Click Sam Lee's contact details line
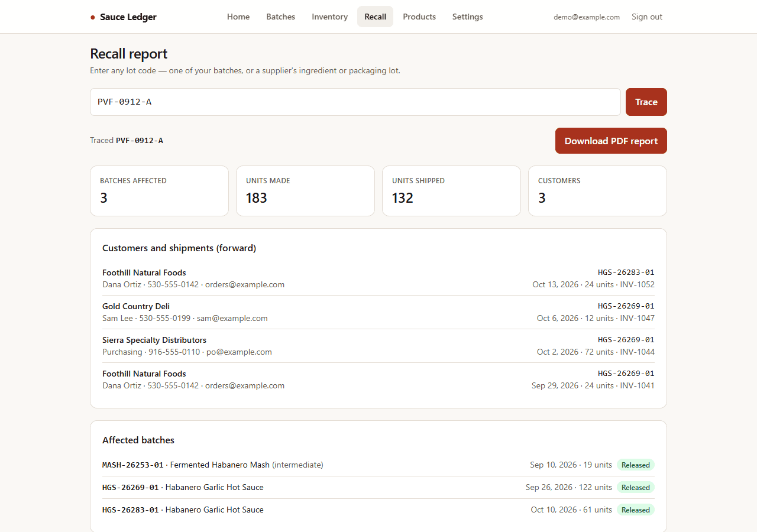 click(x=185, y=318)
